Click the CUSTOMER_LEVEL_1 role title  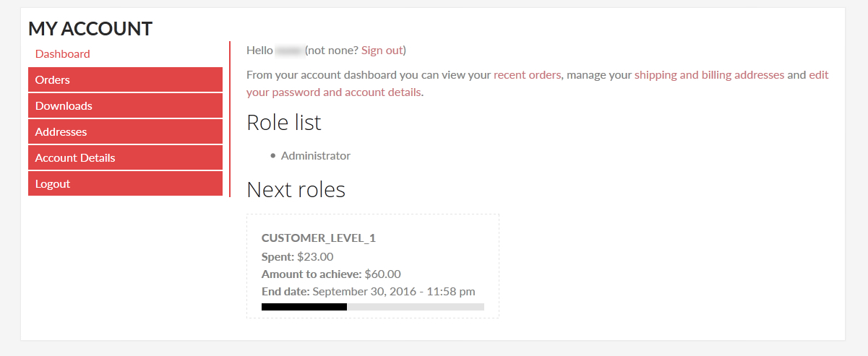318,238
